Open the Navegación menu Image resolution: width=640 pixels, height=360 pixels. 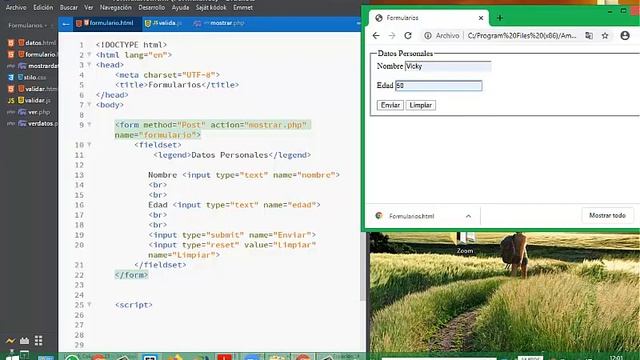(116, 7)
